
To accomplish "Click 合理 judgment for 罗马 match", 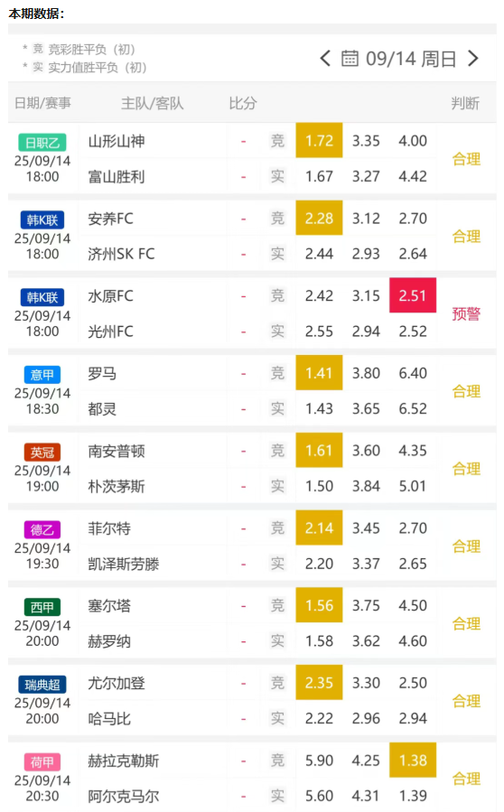I will 466,391.
